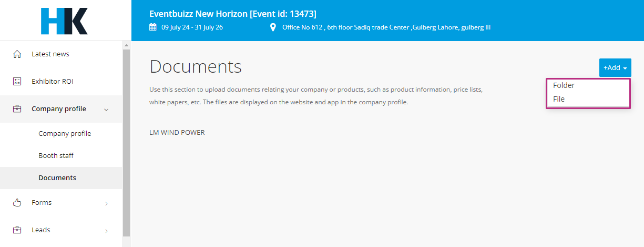Click the Company profile briefcase icon

(x=17, y=109)
